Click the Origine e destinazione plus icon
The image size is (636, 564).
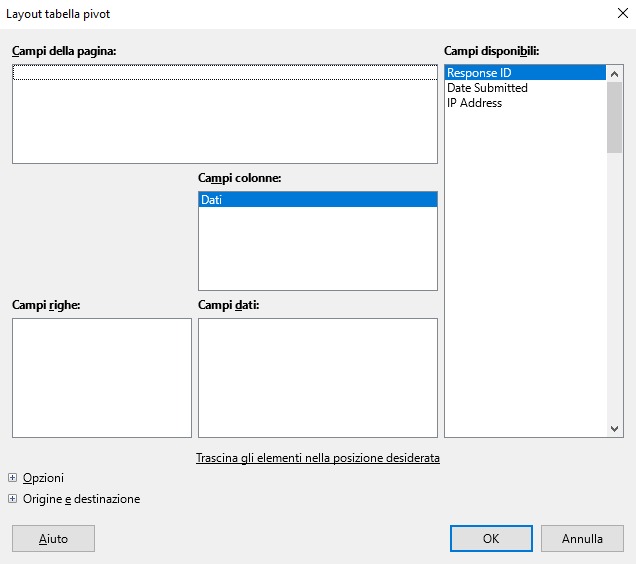click(x=13, y=498)
